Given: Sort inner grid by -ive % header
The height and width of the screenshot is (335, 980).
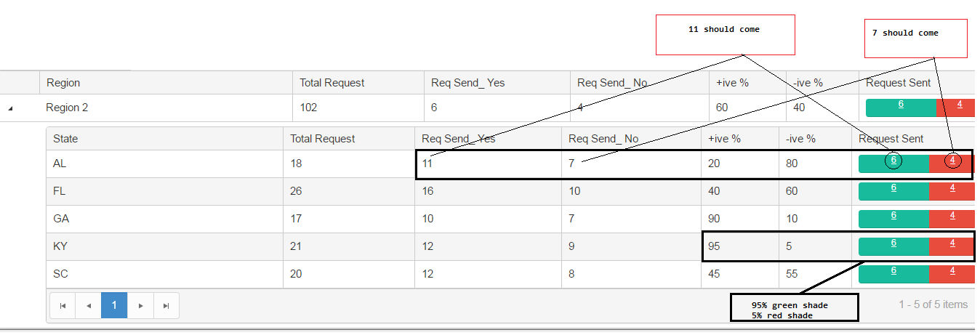Looking at the screenshot, I should tap(800, 139).
